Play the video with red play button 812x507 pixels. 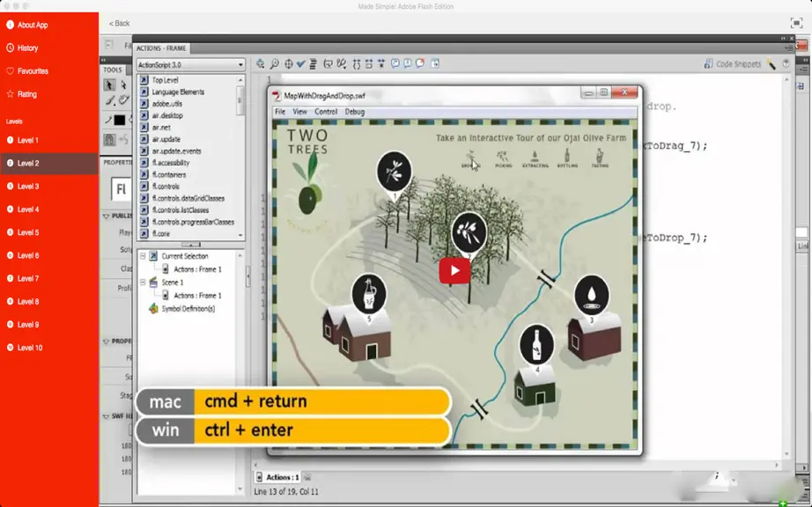(x=454, y=270)
